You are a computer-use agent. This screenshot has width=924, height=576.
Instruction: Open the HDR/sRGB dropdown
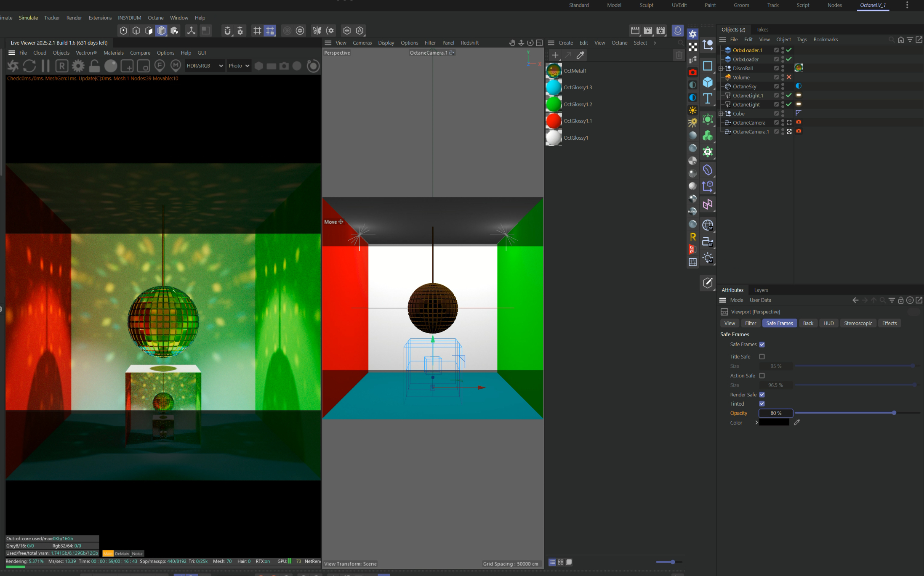pyautogui.click(x=205, y=66)
